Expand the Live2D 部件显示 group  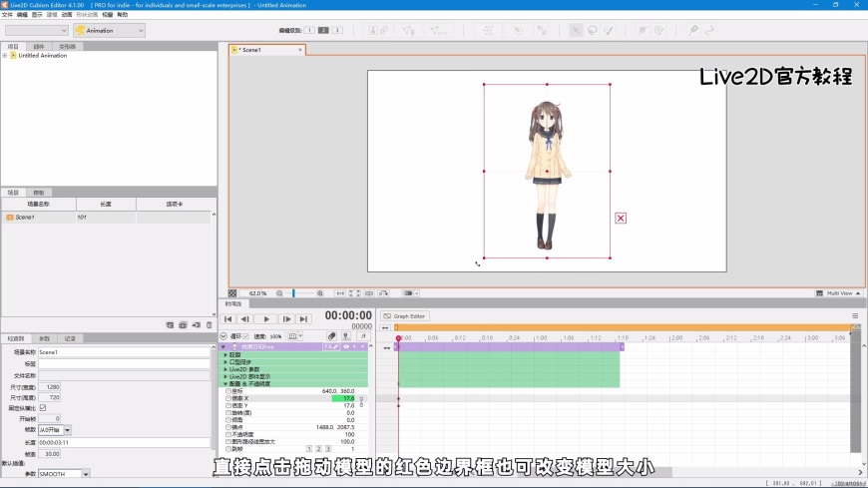225,376
